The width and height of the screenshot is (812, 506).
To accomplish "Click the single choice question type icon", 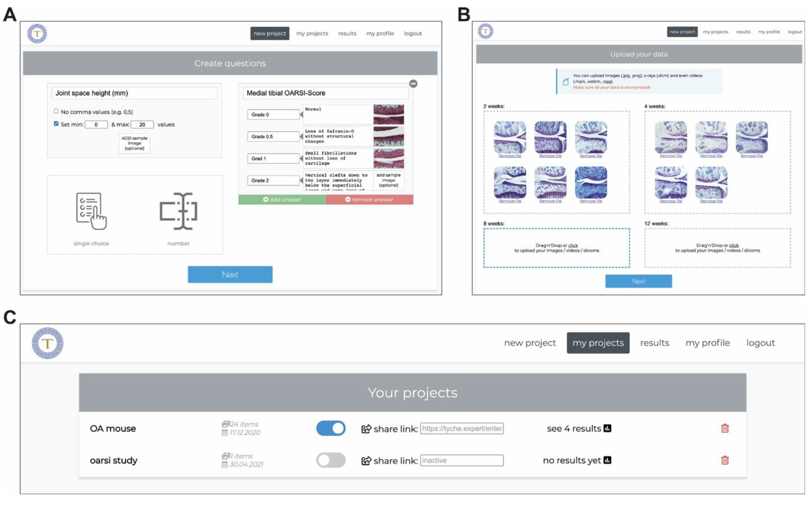I will [x=91, y=211].
